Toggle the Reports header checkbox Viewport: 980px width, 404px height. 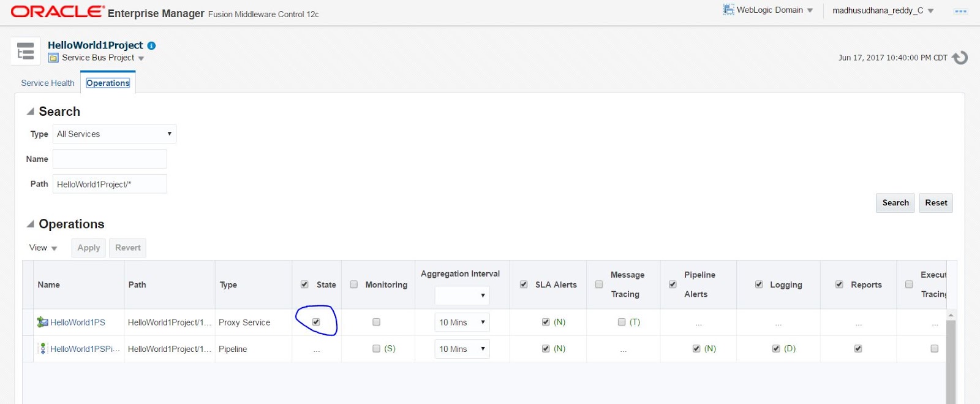[x=839, y=284]
